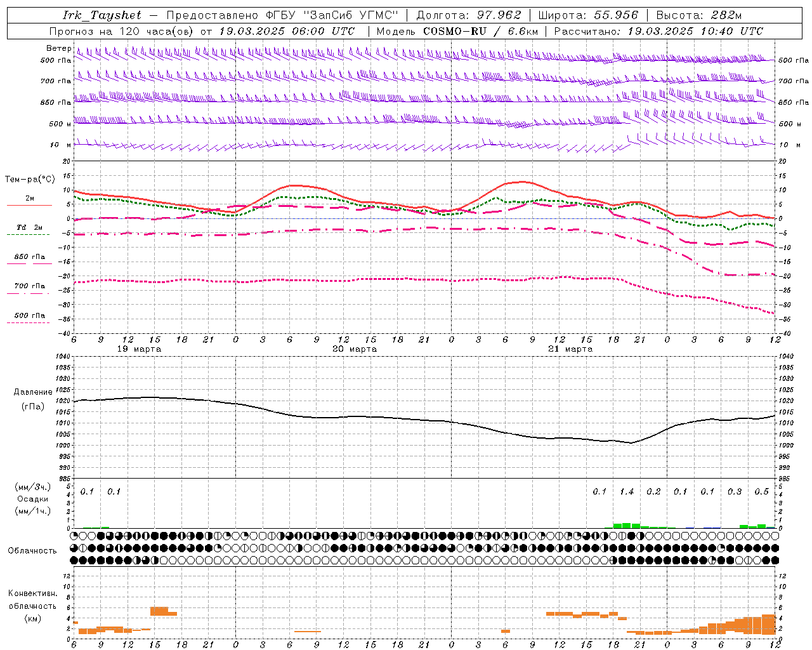Click the Облачность cloudiness label
Image resolution: width=812 pixels, height=650 pixels.
point(32,551)
